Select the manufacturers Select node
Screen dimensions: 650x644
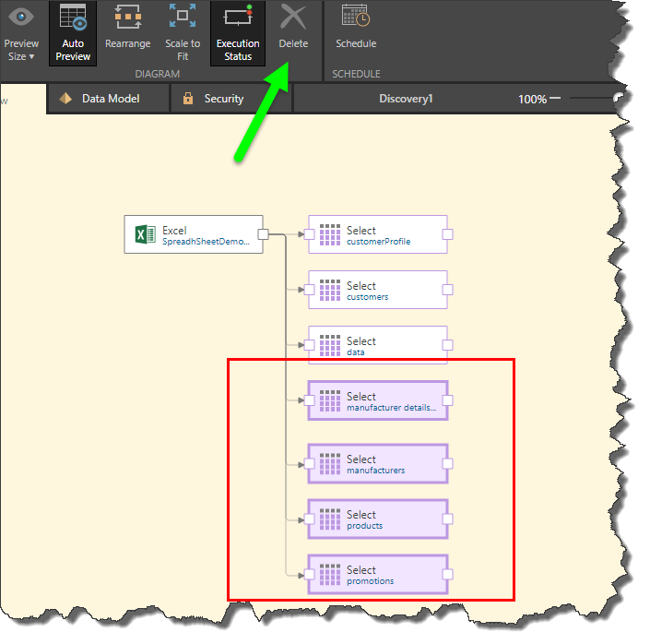pos(378,464)
